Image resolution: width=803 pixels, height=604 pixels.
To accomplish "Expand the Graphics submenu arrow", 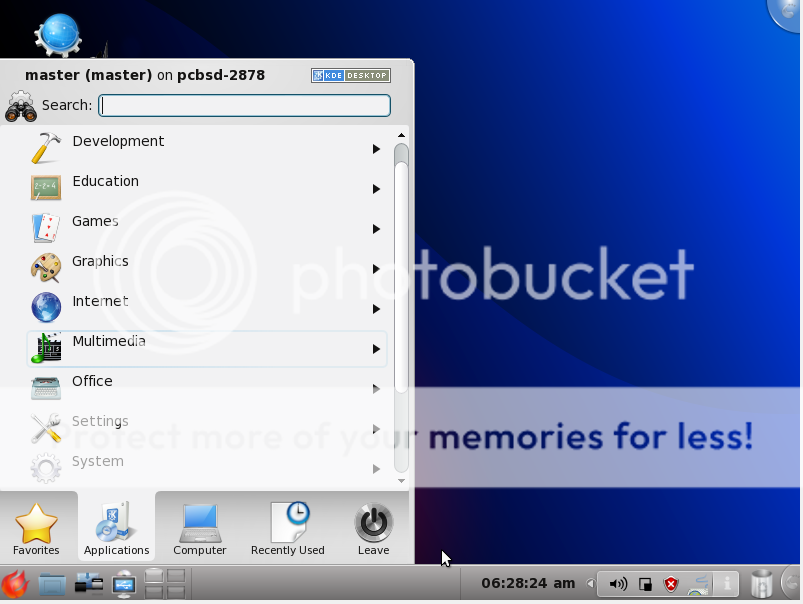I will click(x=376, y=269).
